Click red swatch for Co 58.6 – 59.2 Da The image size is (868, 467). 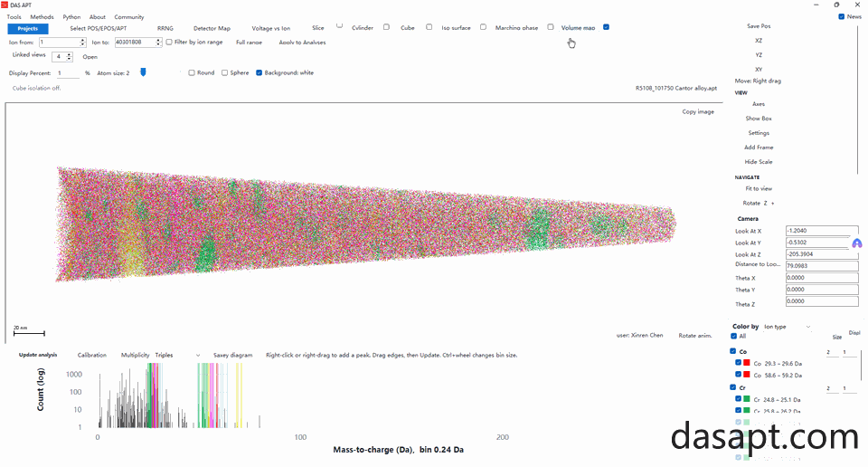pyautogui.click(x=746, y=375)
